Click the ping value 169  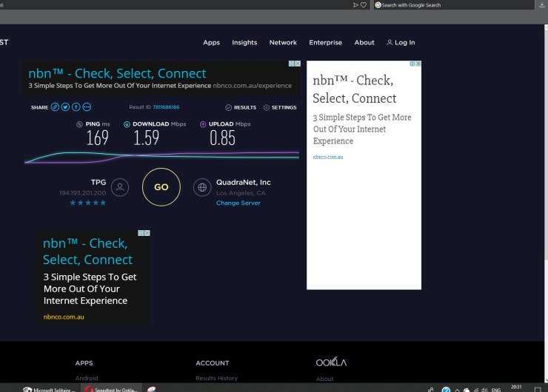click(x=97, y=138)
